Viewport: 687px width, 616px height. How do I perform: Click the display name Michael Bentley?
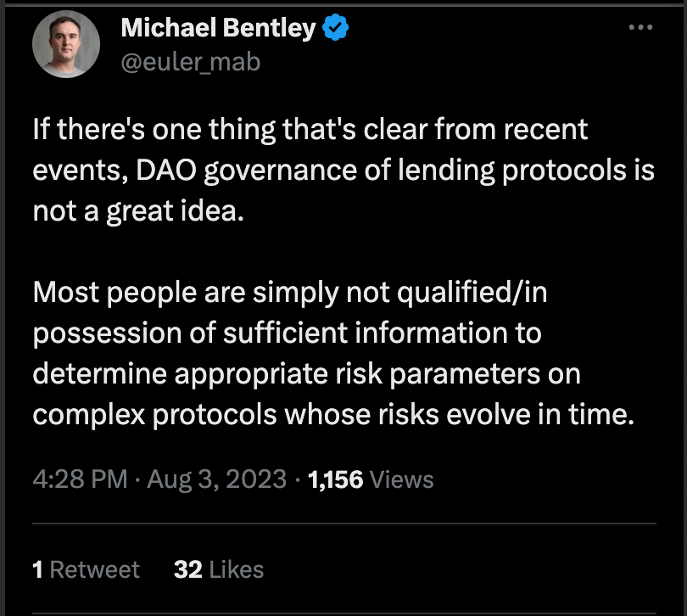[x=218, y=28]
